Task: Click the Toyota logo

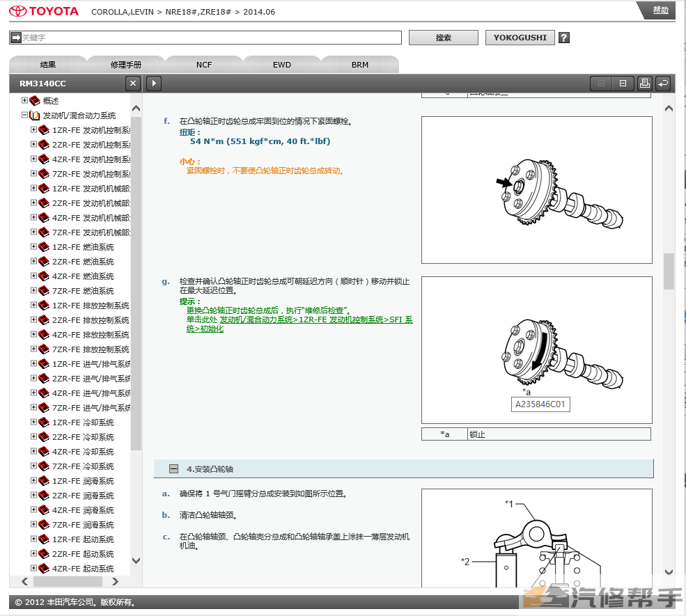Action: (x=44, y=11)
